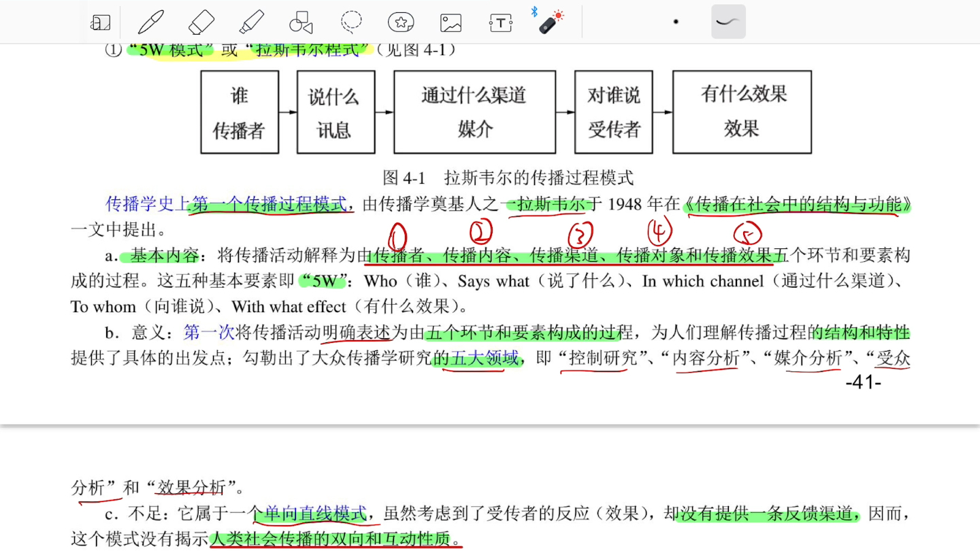Screen dimensions: 980x551
Task: Tap the page number -41-
Action: point(864,382)
